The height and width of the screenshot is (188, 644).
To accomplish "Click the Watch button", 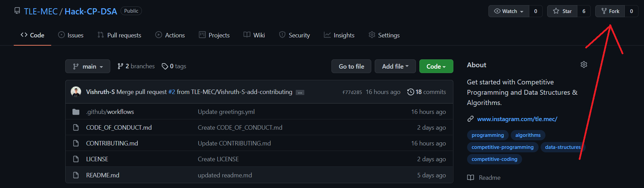I will tap(509, 11).
